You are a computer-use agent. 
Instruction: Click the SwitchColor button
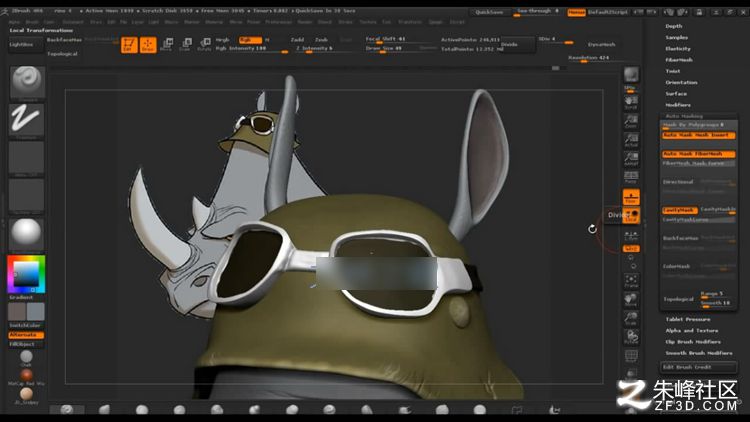25,325
